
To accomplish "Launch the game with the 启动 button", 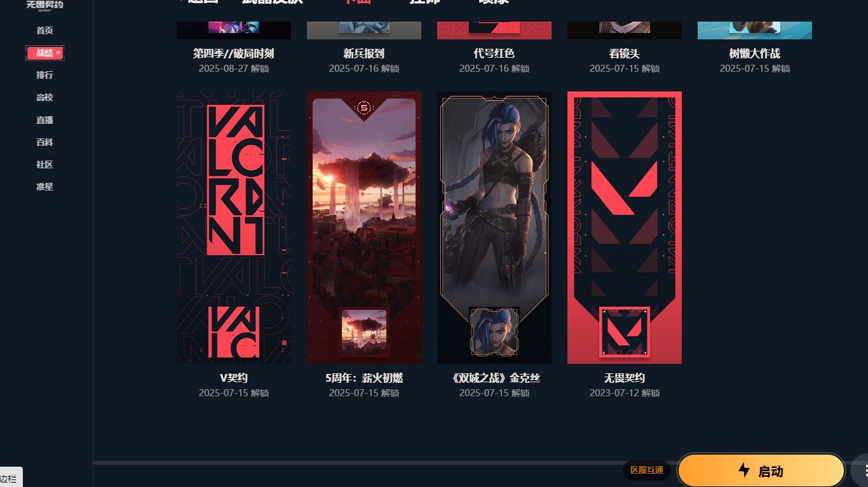I will (x=761, y=471).
